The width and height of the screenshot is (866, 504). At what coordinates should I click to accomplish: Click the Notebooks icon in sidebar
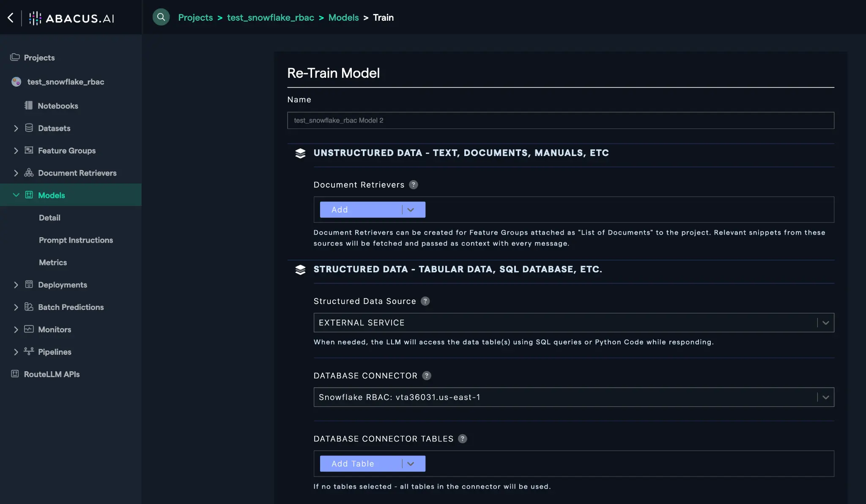tap(28, 106)
